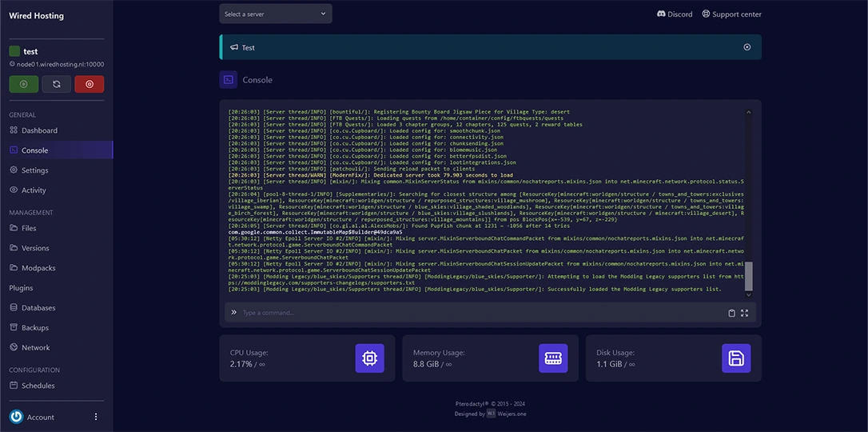Click the Network globe icon
This screenshot has height=432, width=868.
(x=14, y=348)
